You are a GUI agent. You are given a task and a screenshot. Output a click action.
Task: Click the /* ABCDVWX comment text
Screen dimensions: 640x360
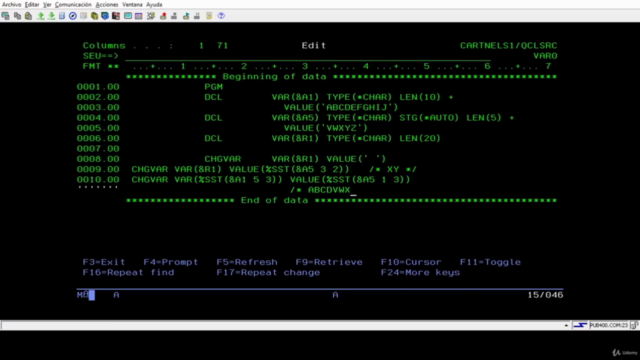click(320, 190)
